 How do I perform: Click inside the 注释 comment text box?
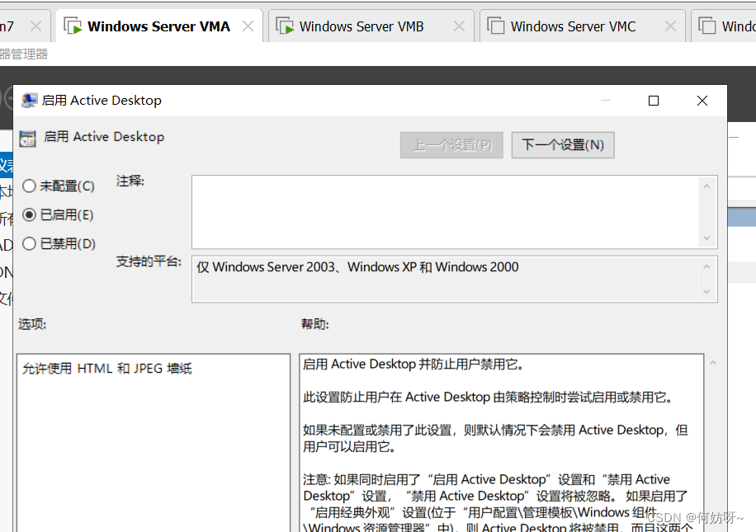click(x=445, y=212)
